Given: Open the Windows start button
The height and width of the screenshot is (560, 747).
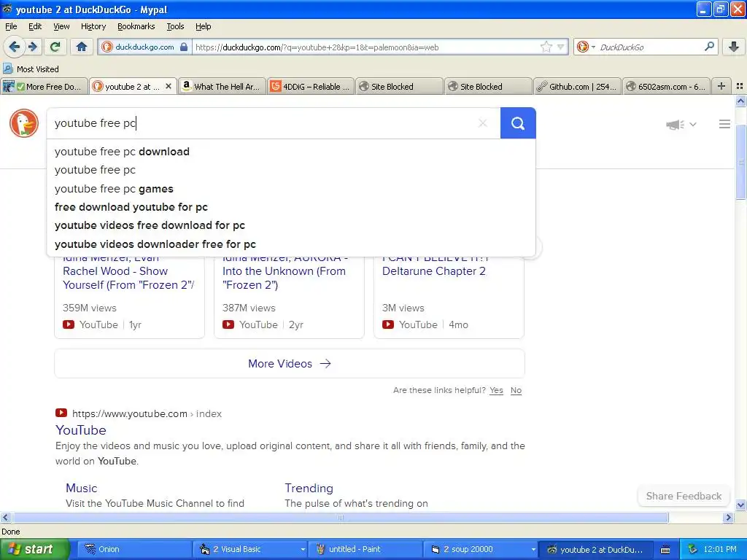Looking at the screenshot, I should [34, 549].
